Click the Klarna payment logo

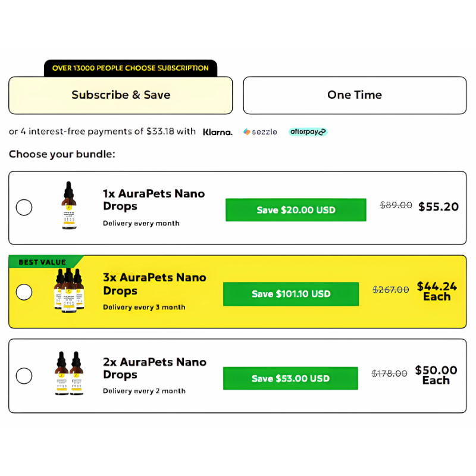tap(217, 132)
